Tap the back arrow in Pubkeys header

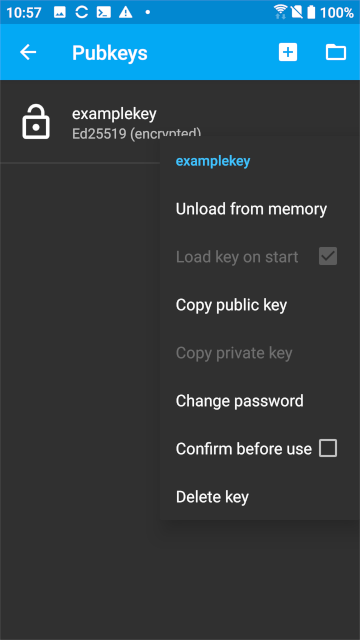click(28, 52)
